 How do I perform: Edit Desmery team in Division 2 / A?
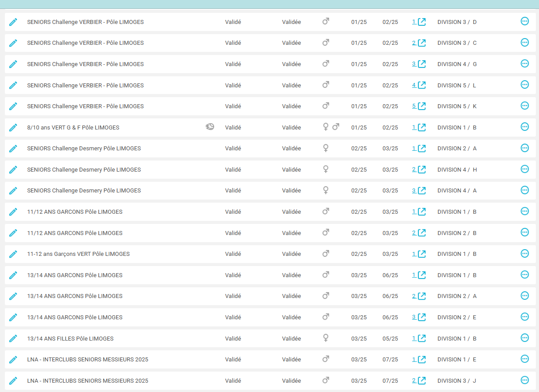tap(13, 149)
